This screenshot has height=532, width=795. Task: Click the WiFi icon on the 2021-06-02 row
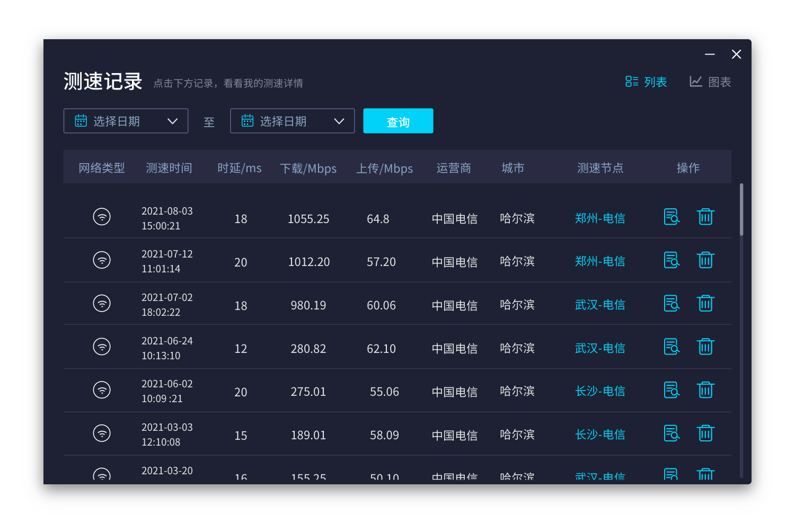(102, 389)
